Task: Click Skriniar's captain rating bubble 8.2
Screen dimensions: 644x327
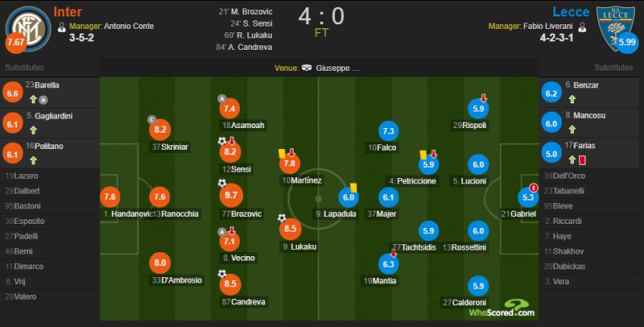Action: 159,130
